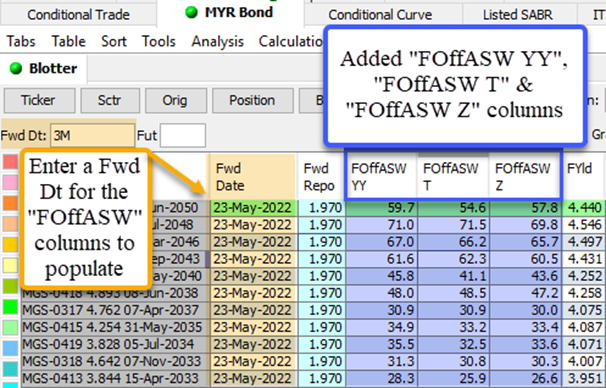Image resolution: width=606 pixels, height=388 pixels.
Task: Open the Calculation menu
Action: coord(291,41)
